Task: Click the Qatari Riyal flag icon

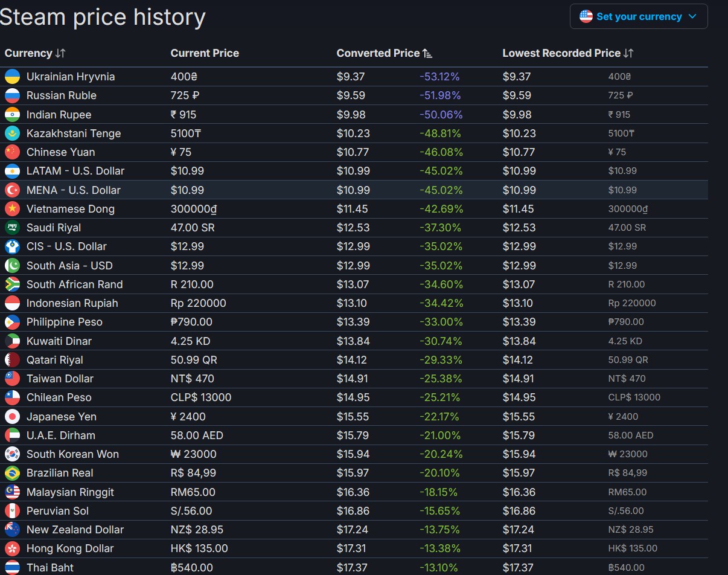Action: pyautogui.click(x=12, y=360)
